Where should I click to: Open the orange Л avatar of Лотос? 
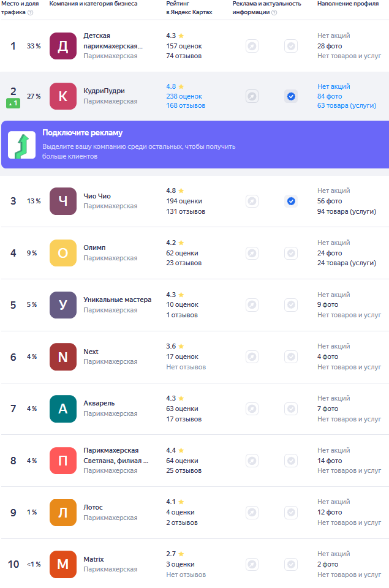click(x=63, y=513)
